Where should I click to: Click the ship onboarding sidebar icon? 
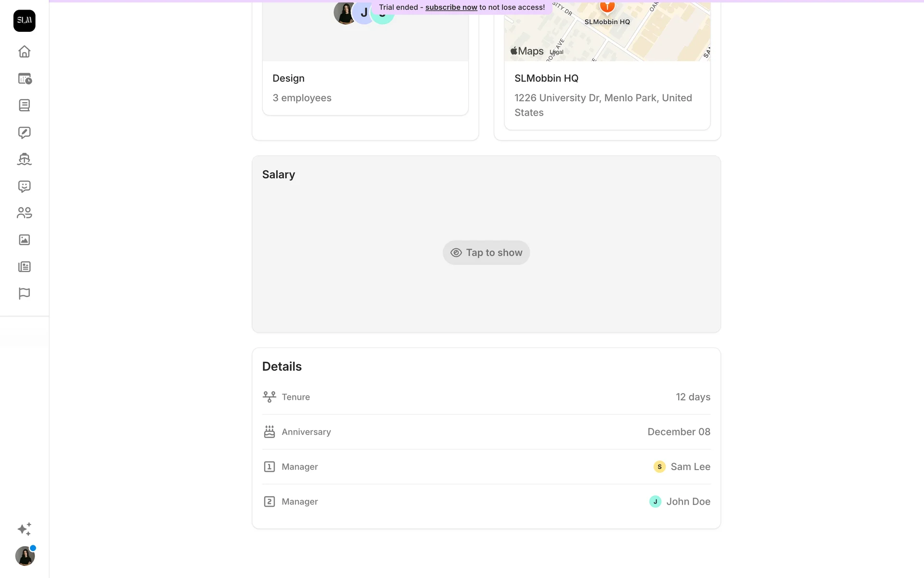[25, 159]
